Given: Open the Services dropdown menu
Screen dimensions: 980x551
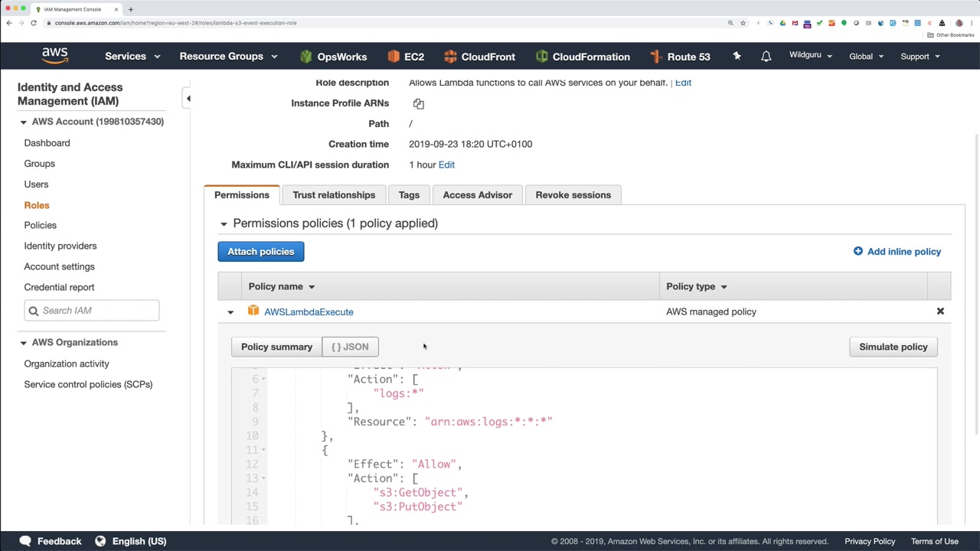Looking at the screenshot, I should tap(132, 57).
